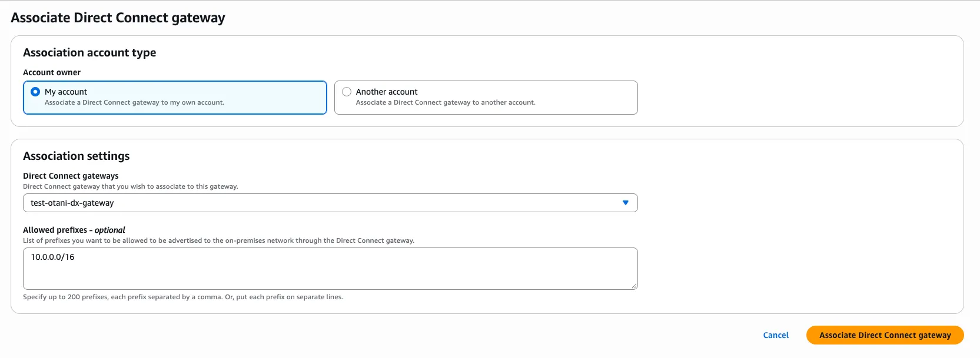Choose the Another account radio option

pos(347,92)
